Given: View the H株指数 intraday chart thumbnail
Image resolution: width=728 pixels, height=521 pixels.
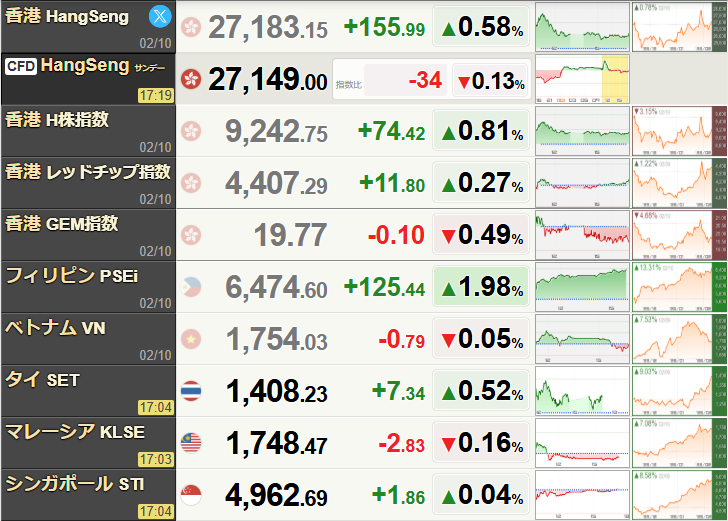Looking at the screenshot, I should 582,131.
